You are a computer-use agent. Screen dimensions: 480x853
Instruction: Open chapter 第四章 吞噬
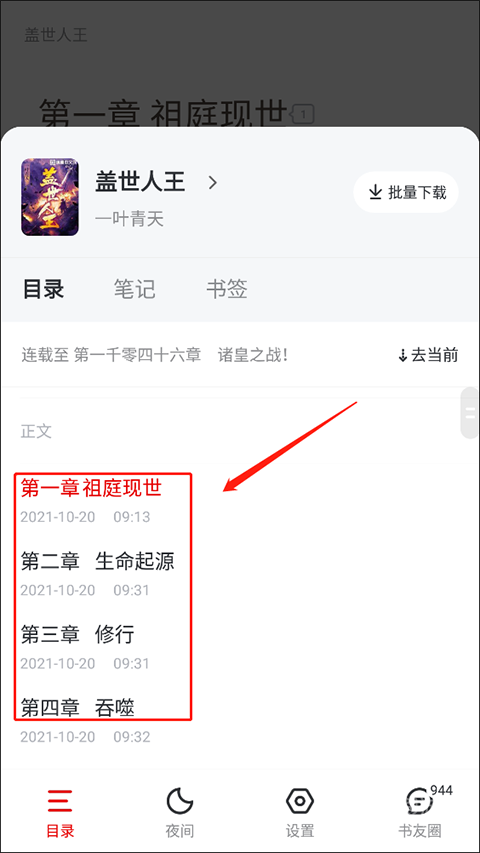(77, 708)
